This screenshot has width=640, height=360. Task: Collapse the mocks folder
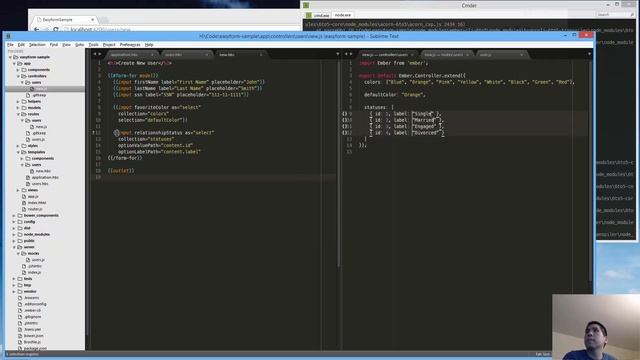click(18, 253)
